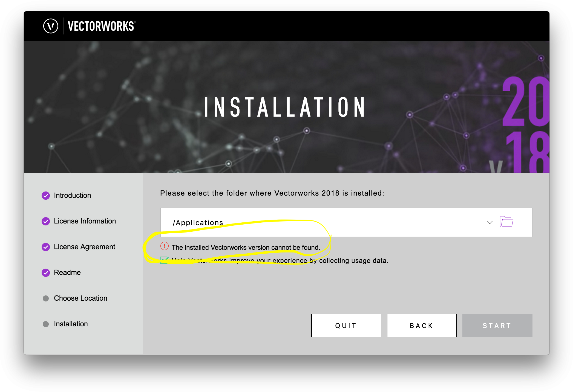Click the red error warning icon
The image size is (573, 392).
pyautogui.click(x=164, y=246)
